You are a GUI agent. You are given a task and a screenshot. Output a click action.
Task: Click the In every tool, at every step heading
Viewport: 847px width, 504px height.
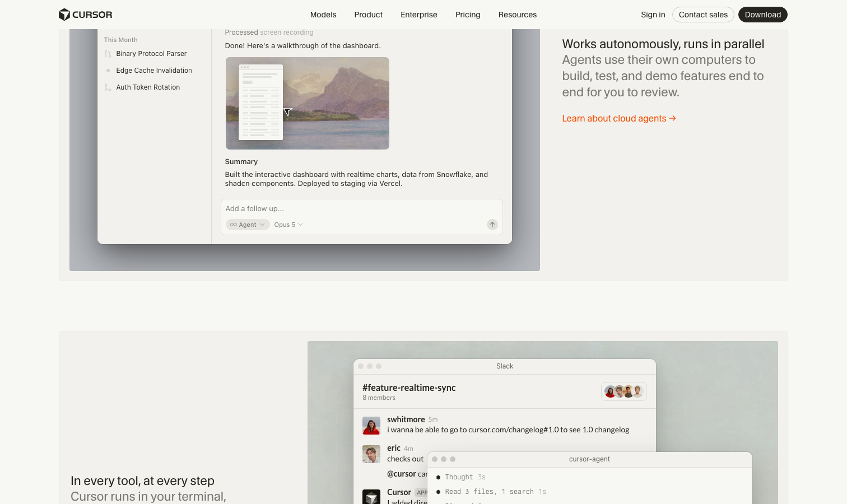point(142,481)
